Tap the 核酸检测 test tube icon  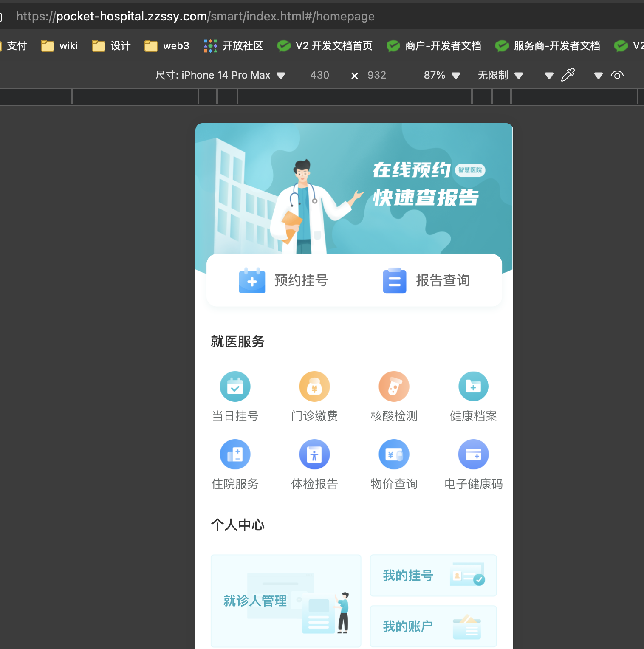click(394, 387)
